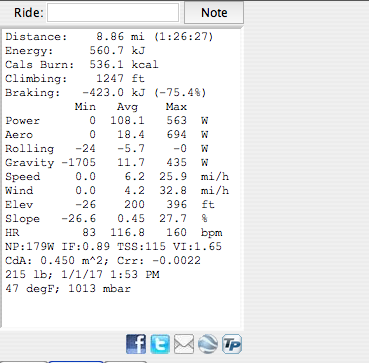
Task: Email ride using envelope icon
Action: point(184,344)
